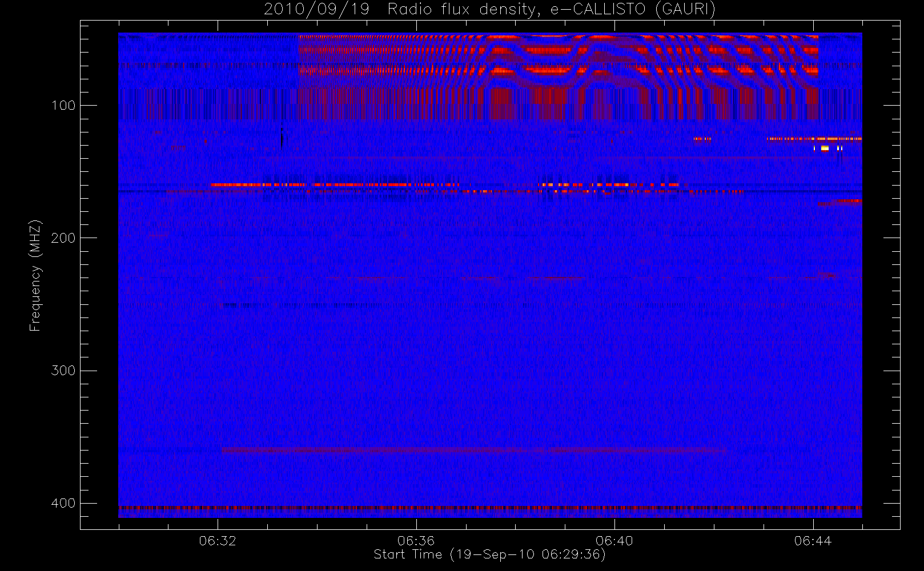
Task: Click the '06:40' time tick label
Action: [614, 541]
